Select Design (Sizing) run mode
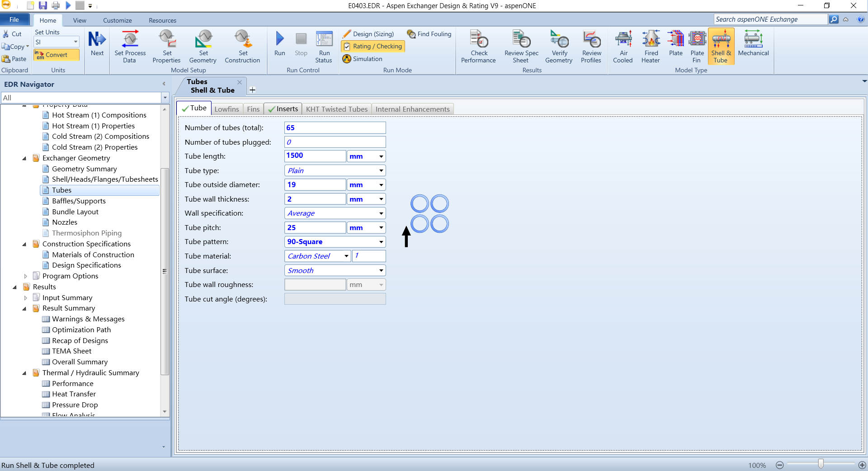Image resolution: width=868 pixels, height=471 pixels. (x=368, y=34)
